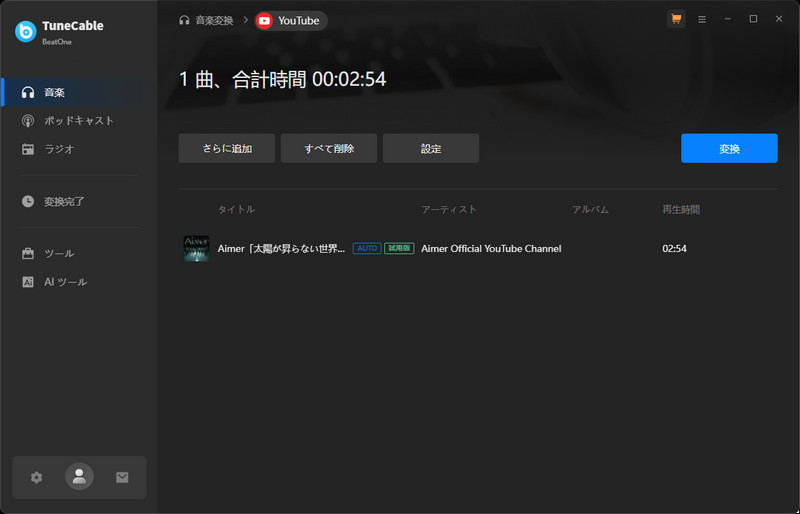The image size is (800, 514).
Task: Click the 再生時間 column header
Action: coord(681,209)
